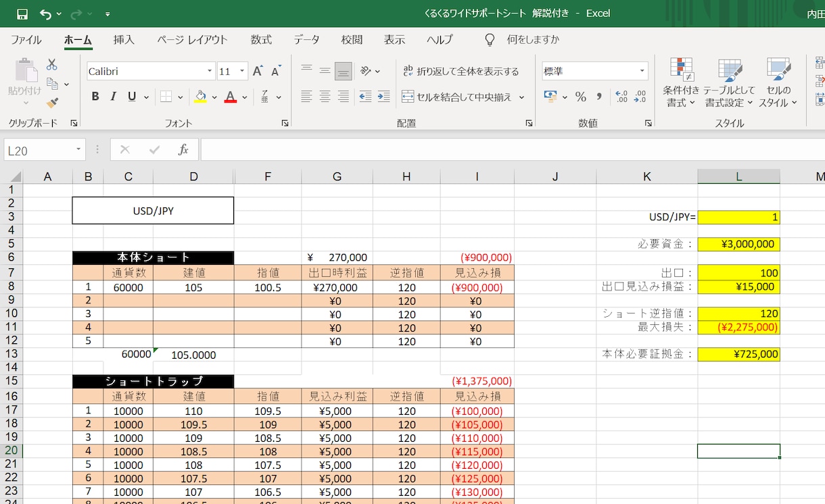This screenshot has width=825, height=504.
Task: Align text left
Action: [306, 97]
